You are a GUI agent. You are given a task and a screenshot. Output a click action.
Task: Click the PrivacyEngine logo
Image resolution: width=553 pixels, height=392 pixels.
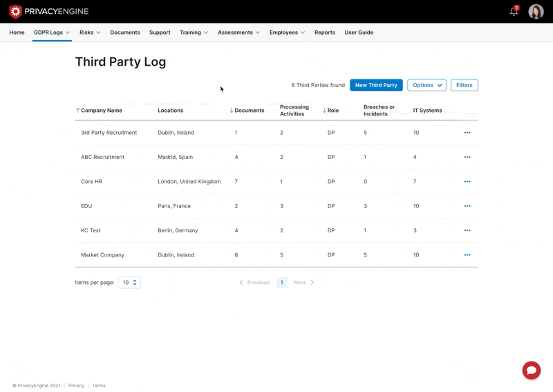click(48, 11)
